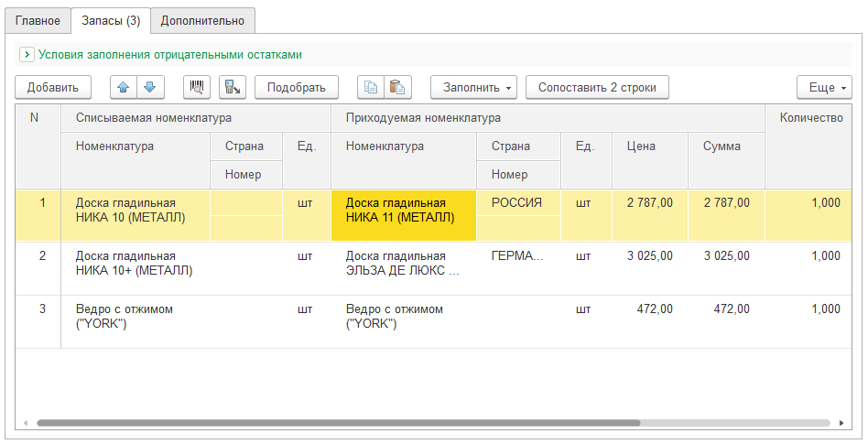Select cell Доска гладильная НИКА 10+ (МЕТАЛЛ)
The image size is (868, 444).
pyautogui.click(x=136, y=268)
